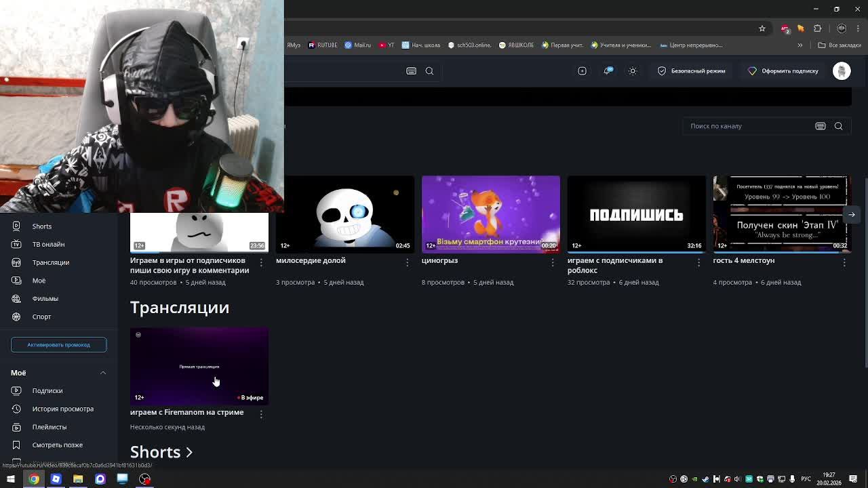Open Смотреть позже list
Image resolution: width=868 pixels, height=488 pixels.
click(x=57, y=445)
